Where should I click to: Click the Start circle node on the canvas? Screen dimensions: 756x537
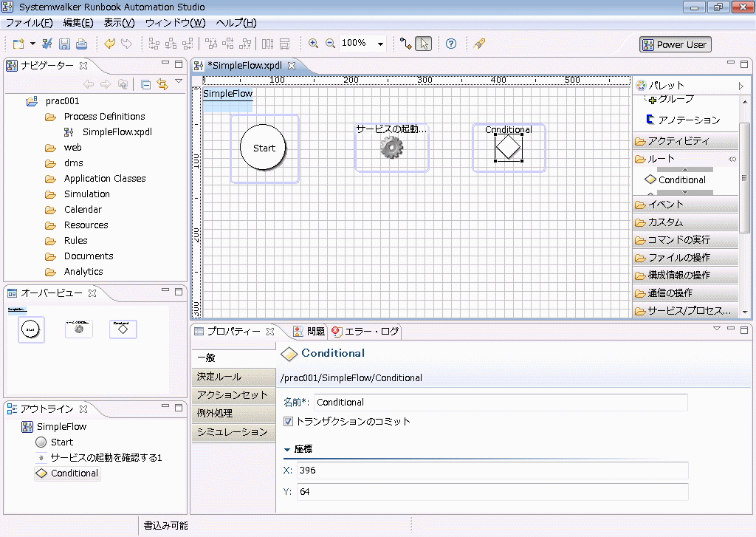(x=264, y=148)
